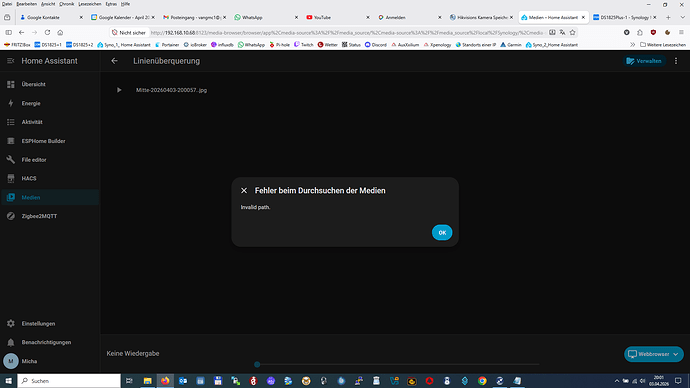Open the Chronik menu
This screenshot has height=388, width=690.
66,4
